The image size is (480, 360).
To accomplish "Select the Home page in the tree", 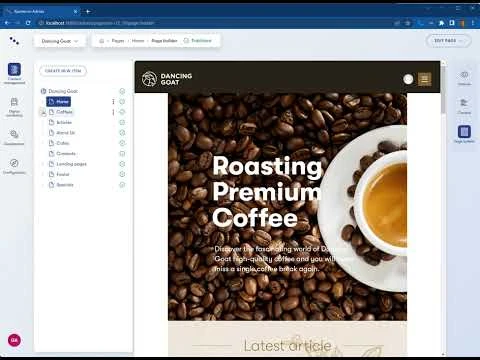I will tap(59, 101).
